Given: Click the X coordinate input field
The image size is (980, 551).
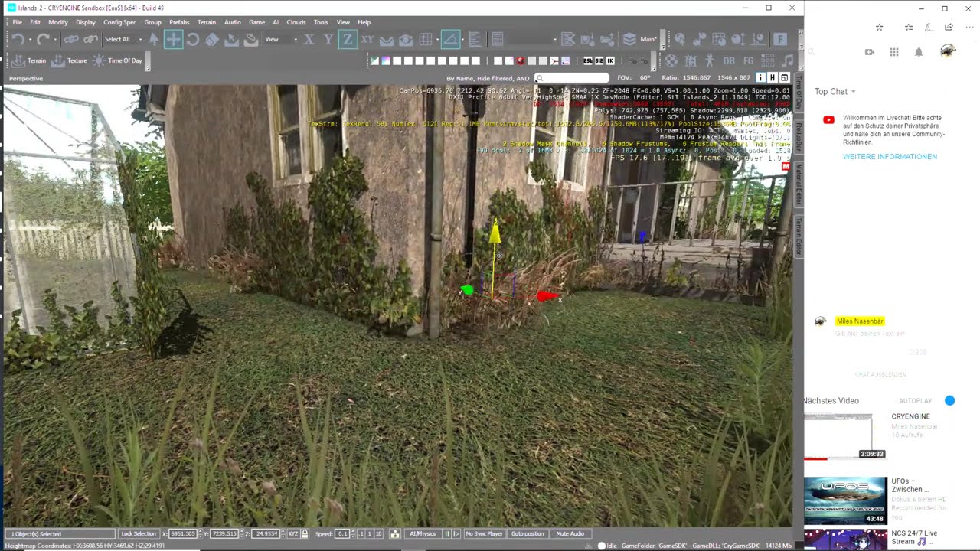Looking at the screenshot, I should pos(182,533).
